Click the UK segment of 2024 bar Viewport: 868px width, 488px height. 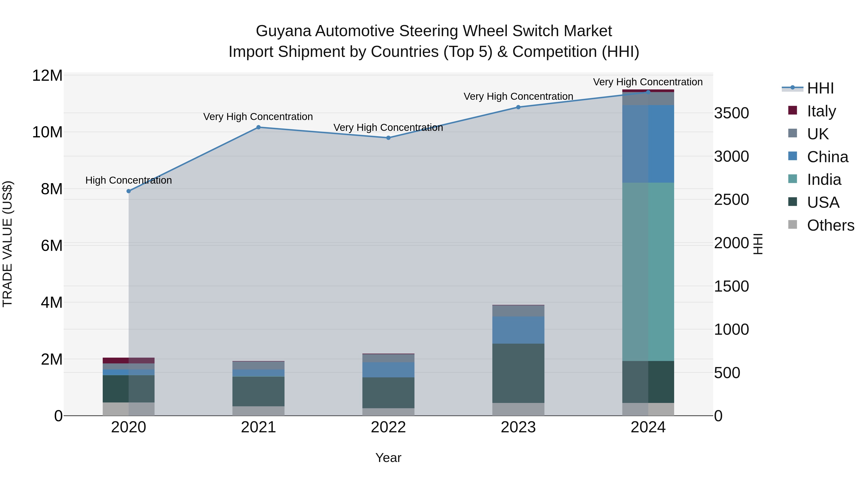[648, 99]
